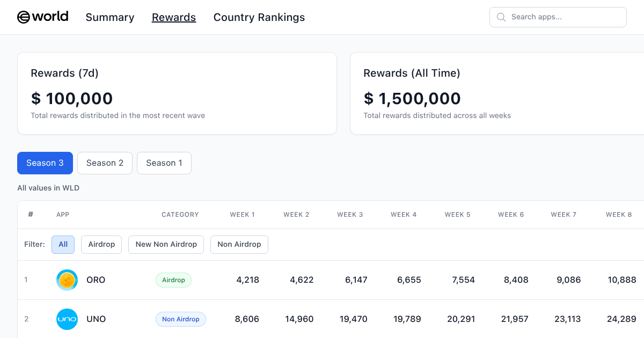Filter table by Airdrop category
The width and height of the screenshot is (644, 338).
point(101,245)
